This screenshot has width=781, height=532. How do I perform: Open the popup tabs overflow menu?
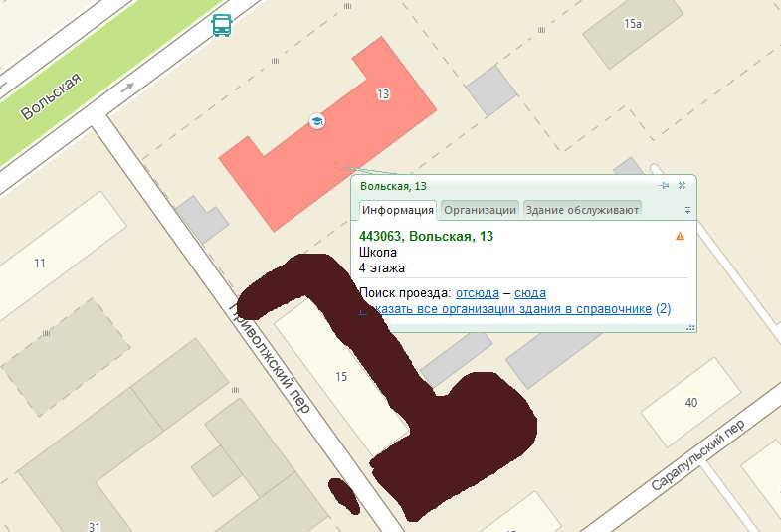[x=686, y=210]
